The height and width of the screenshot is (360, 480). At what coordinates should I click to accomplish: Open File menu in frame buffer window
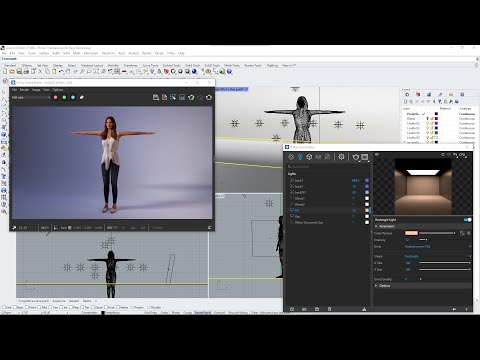point(14,90)
